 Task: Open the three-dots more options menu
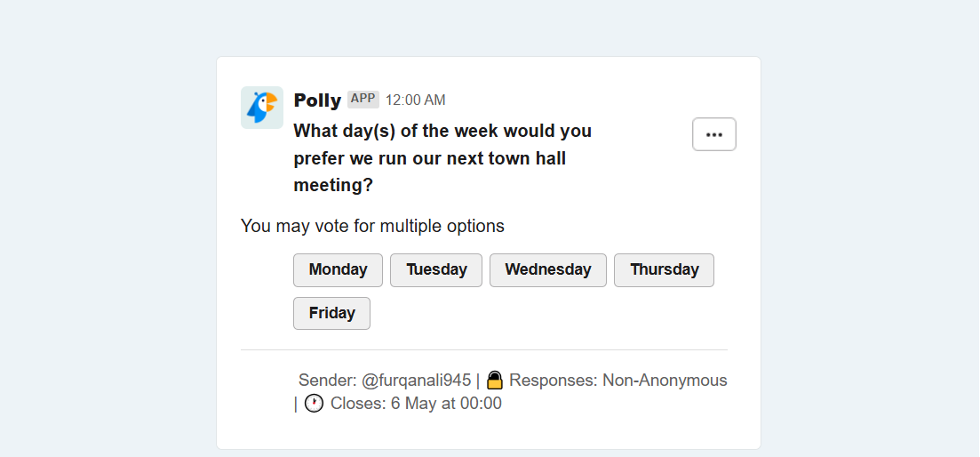tap(713, 134)
